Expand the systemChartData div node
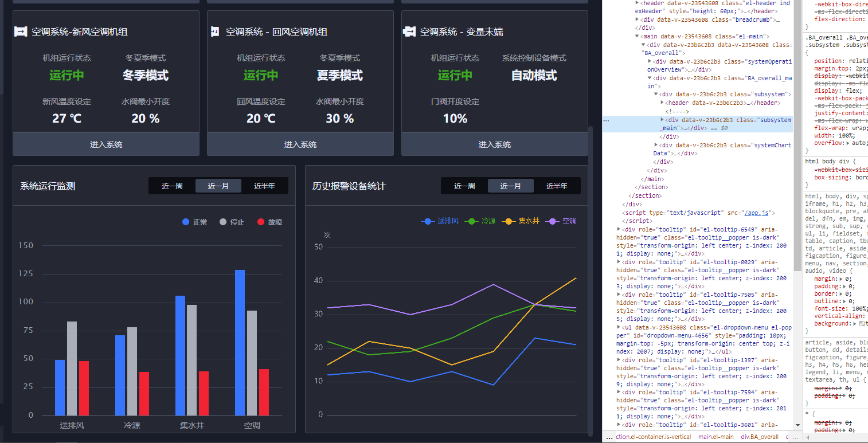Viewport: 868px width, 443px height. [x=656, y=145]
